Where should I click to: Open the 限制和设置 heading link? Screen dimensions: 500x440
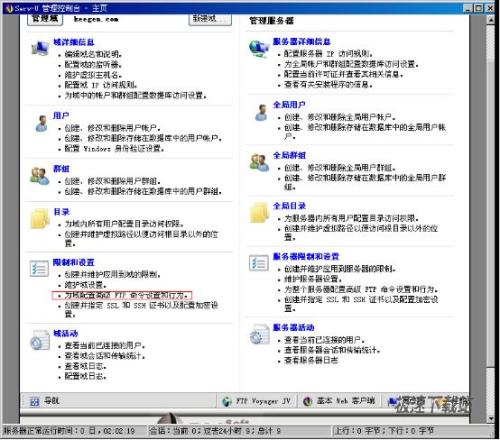coord(74,262)
